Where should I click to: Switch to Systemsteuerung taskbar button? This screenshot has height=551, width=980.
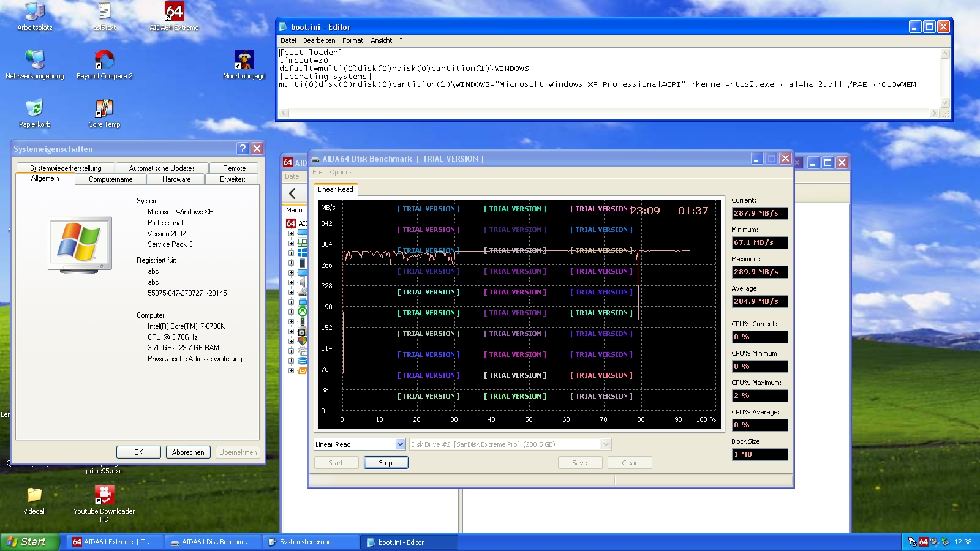pos(311,542)
